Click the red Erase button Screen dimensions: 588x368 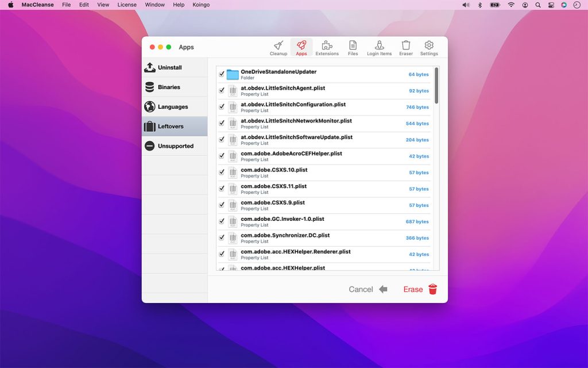click(420, 289)
